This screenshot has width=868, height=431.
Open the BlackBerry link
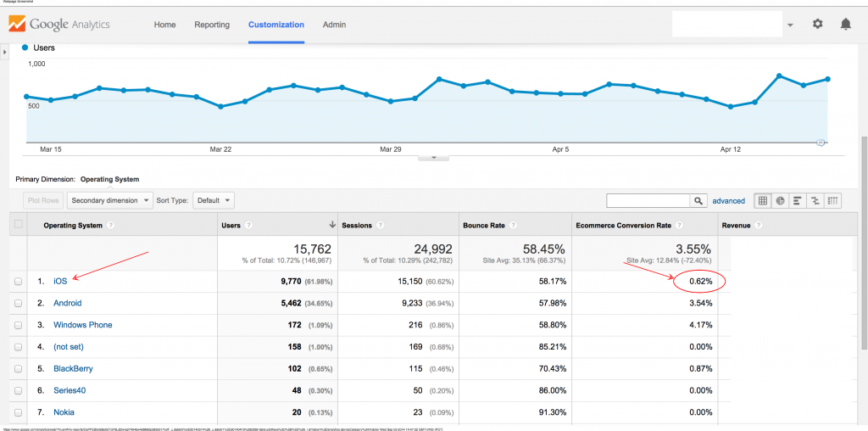click(x=73, y=369)
